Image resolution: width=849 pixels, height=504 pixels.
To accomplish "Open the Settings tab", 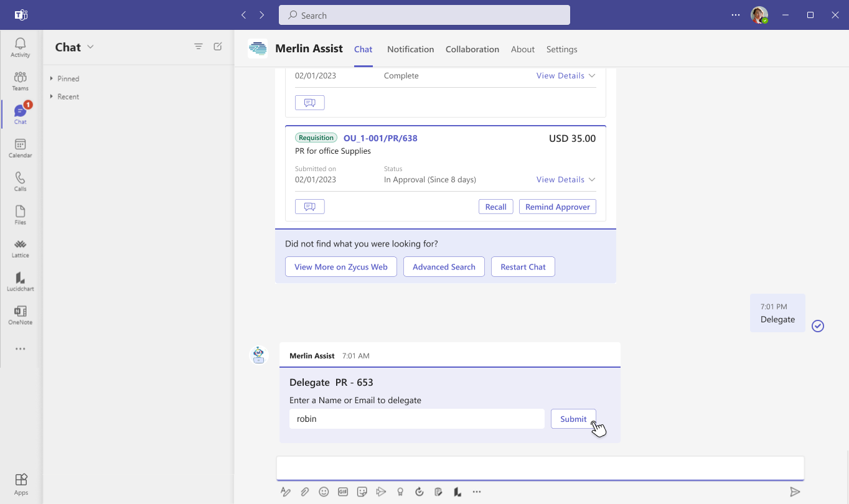I will [561, 49].
